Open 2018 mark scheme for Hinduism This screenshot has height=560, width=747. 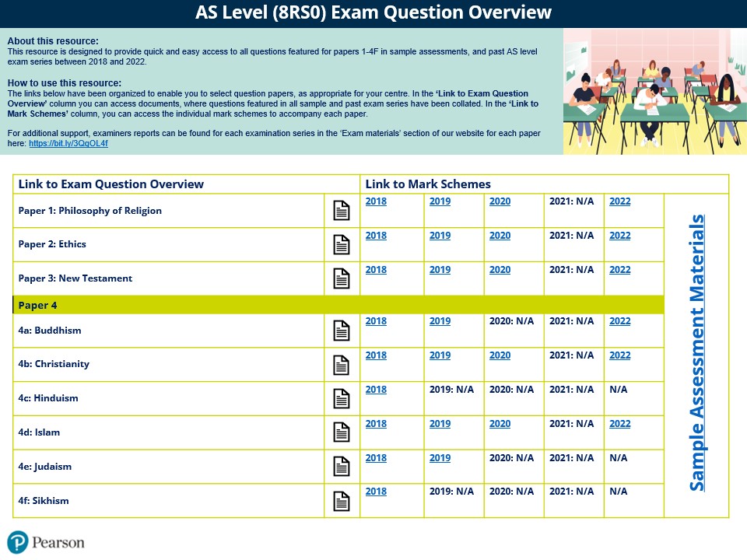pyautogui.click(x=376, y=390)
